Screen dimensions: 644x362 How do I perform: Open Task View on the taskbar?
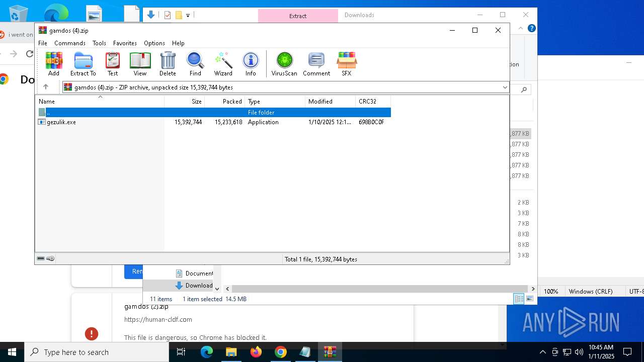(181, 352)
